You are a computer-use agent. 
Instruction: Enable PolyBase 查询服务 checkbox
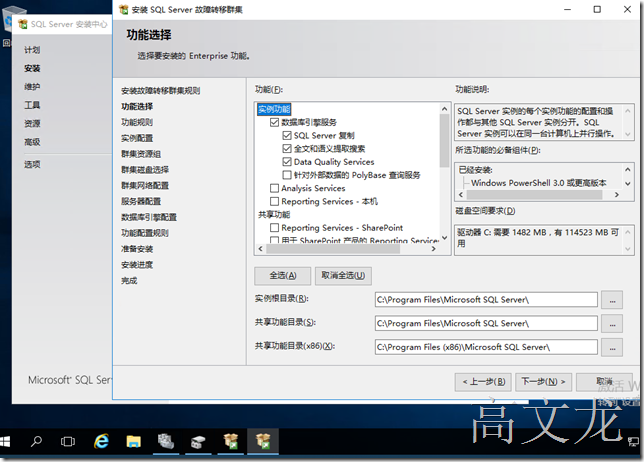[x=287, y=175]
